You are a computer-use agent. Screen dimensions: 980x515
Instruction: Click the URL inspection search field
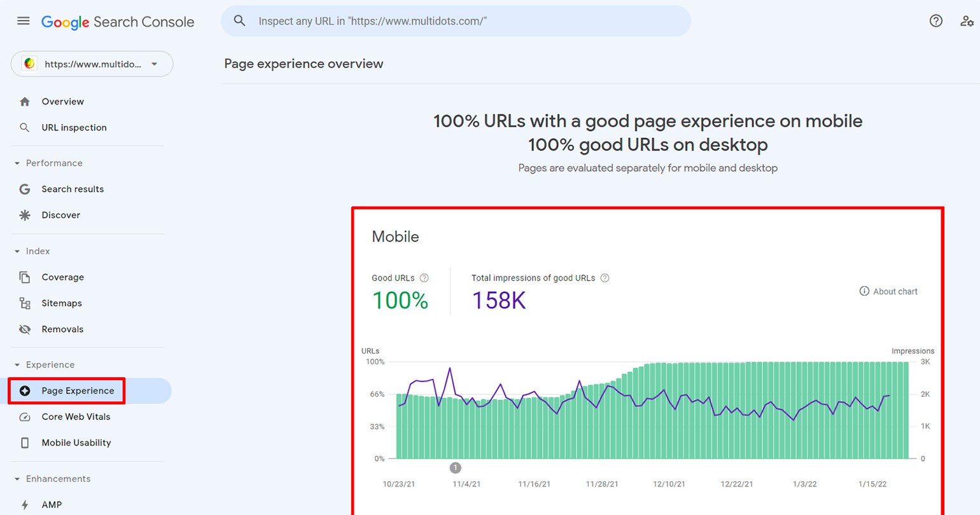tap(456, 21)
